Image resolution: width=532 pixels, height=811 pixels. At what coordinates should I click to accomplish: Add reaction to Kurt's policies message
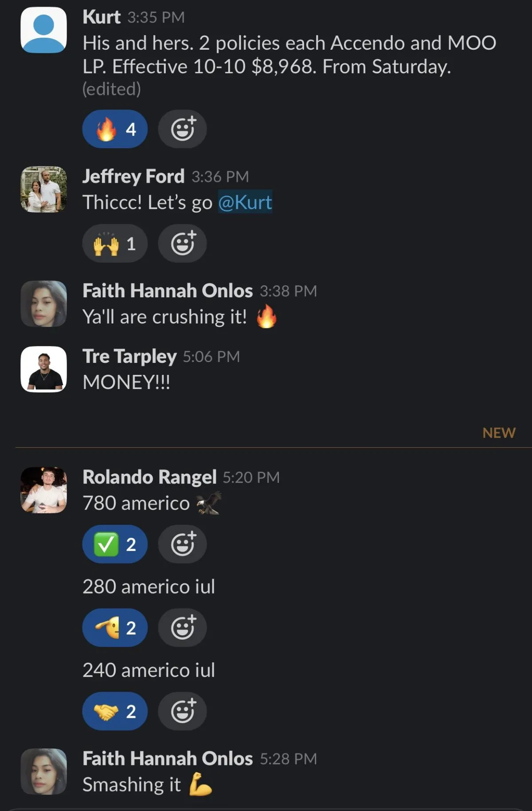pos(182,129)
